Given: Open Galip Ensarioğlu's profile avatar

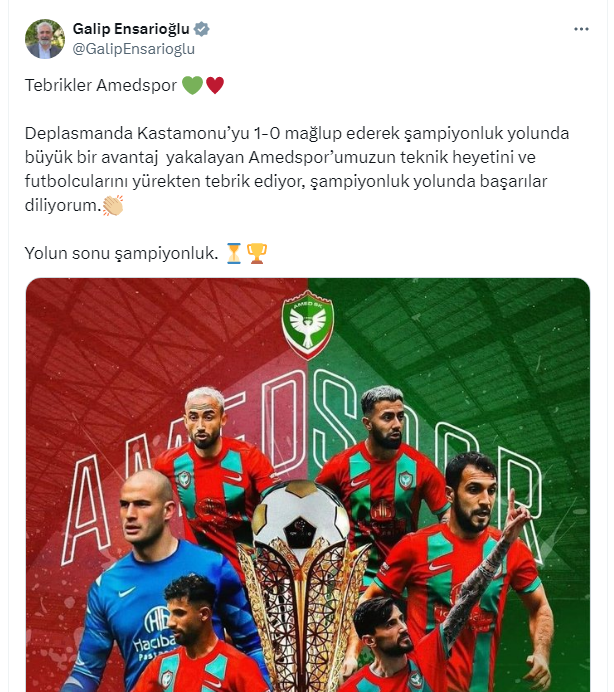Looking at the screenshot, I should pyautogui.click(x=45, y=39).
